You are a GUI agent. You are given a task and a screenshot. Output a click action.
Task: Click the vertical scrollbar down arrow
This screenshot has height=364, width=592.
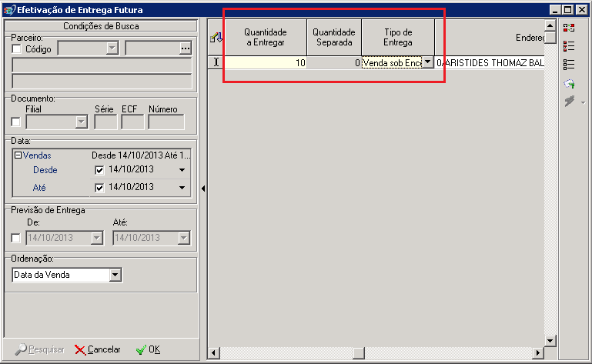point(550,341)
